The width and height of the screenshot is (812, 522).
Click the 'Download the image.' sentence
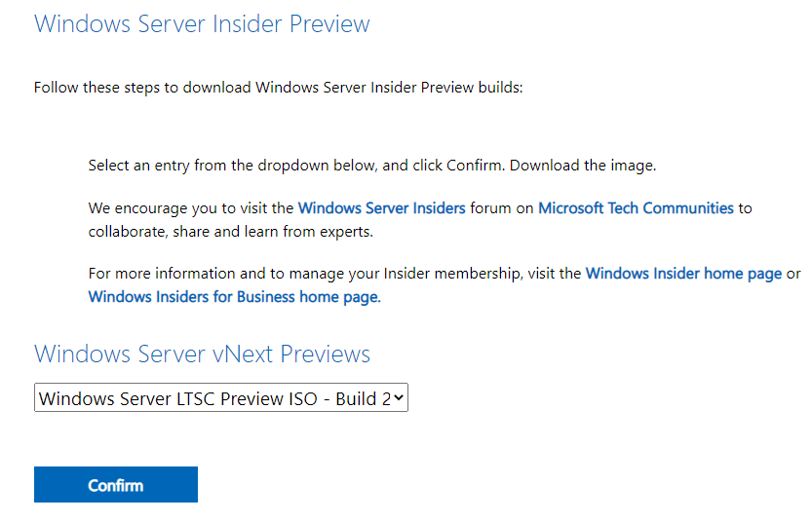[583, 166]
